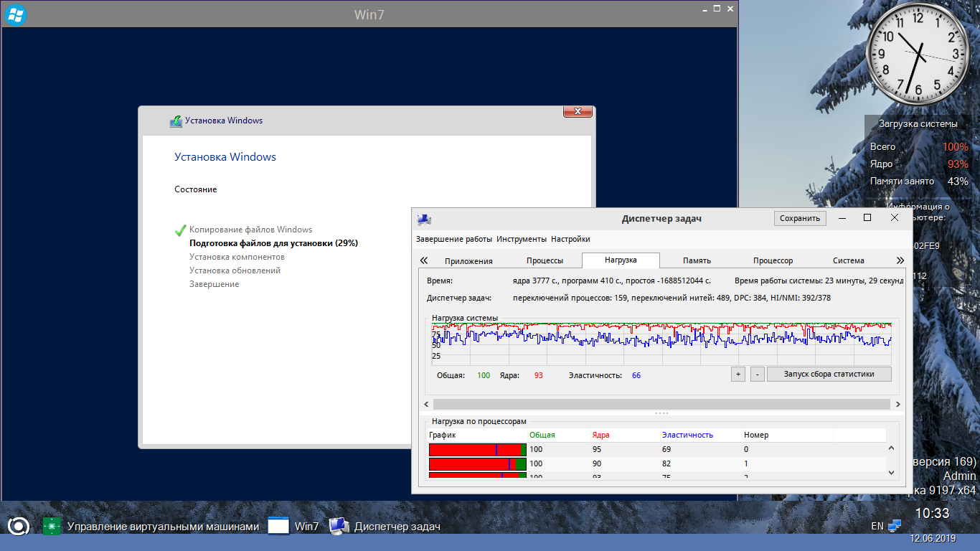Click the load bar for processor 0
The image size is (980, 551).
478,450
